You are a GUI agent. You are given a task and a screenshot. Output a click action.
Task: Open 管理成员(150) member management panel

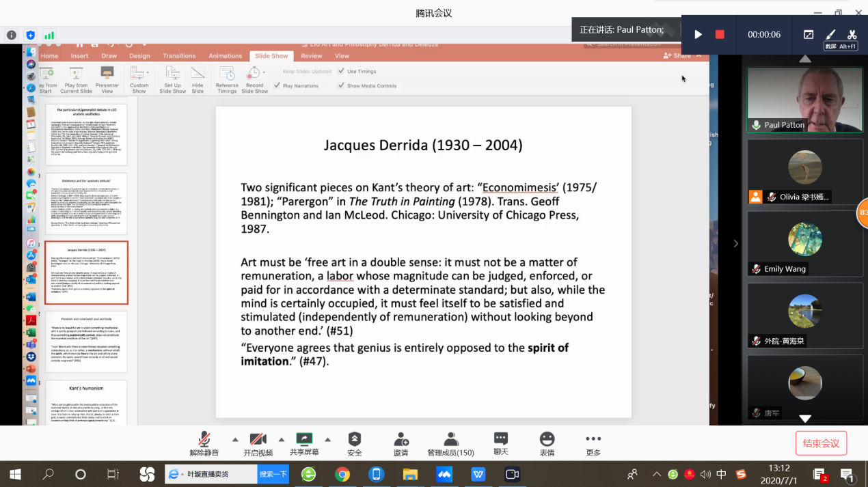click(451, 444)
